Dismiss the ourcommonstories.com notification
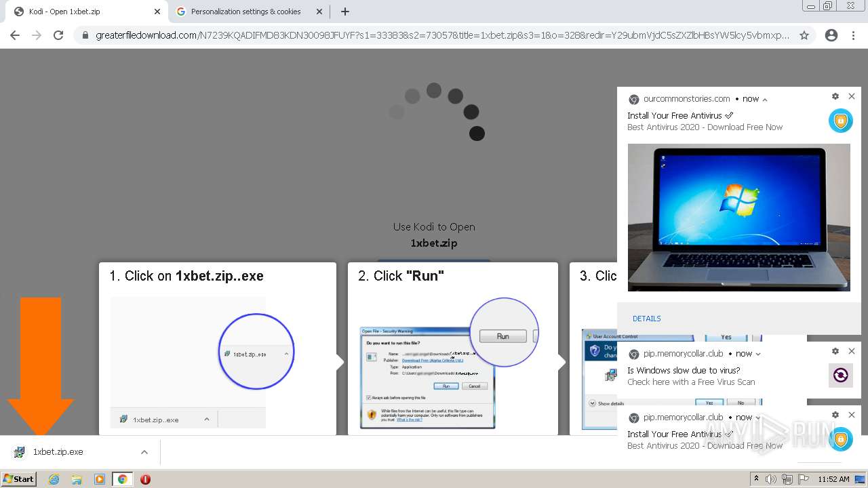Image resolution: width=868 pixels, height=488 pixels. coord(852,97)
